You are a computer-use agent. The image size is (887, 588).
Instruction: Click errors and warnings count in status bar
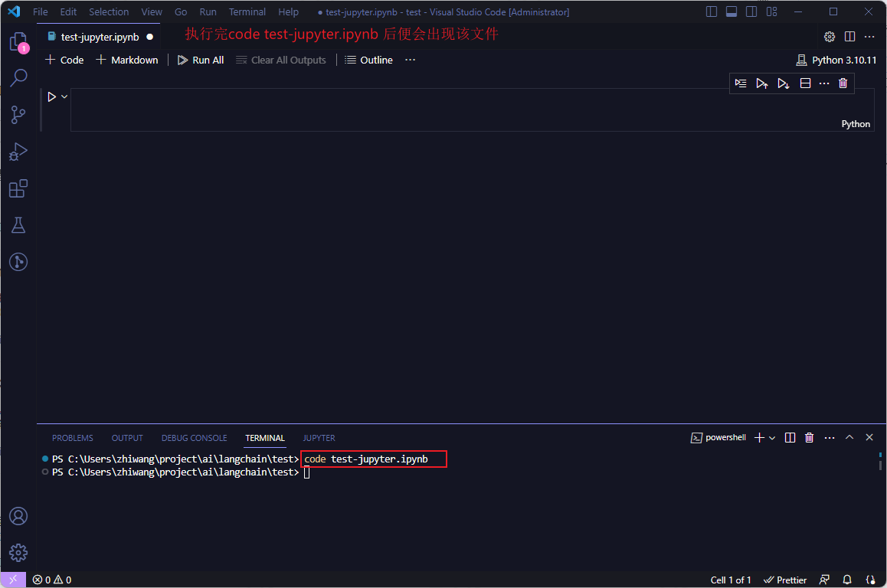(x=52, y=580)
